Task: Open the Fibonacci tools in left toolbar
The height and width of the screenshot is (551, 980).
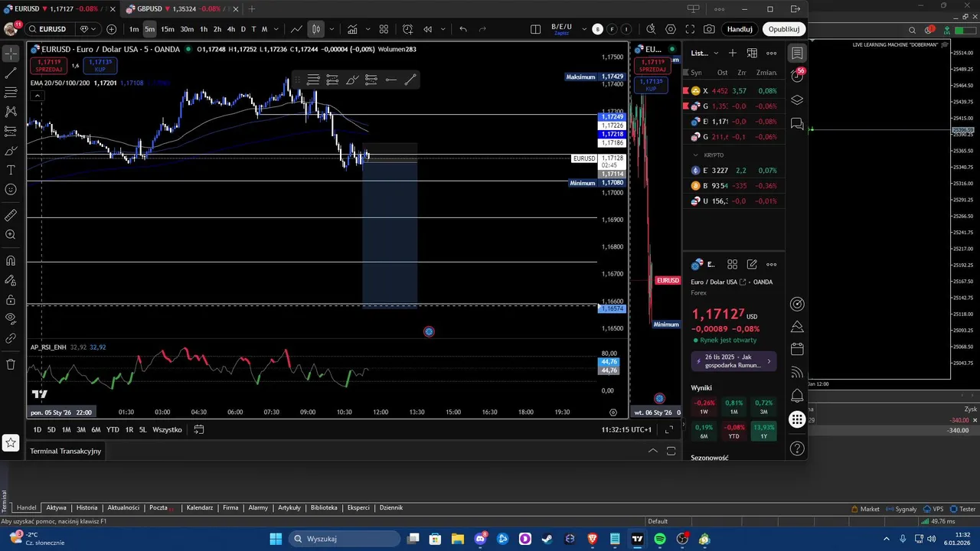Action: click(11, 93)
